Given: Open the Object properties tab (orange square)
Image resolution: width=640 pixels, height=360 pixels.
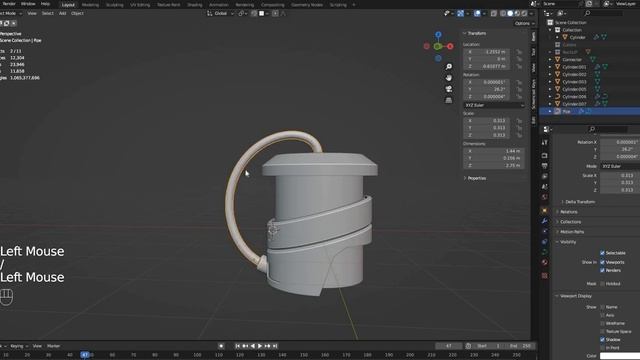Looking at the screenshot, I should (x=544, y=211).
